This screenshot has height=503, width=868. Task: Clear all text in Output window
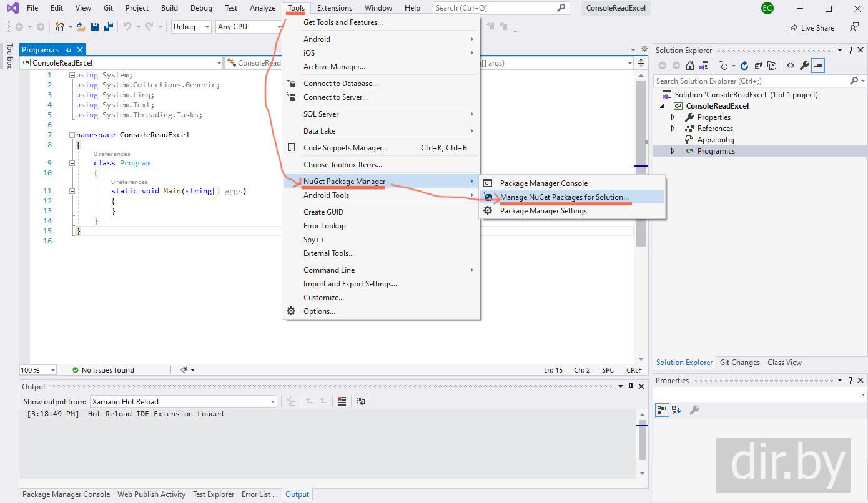pos(342,401)
